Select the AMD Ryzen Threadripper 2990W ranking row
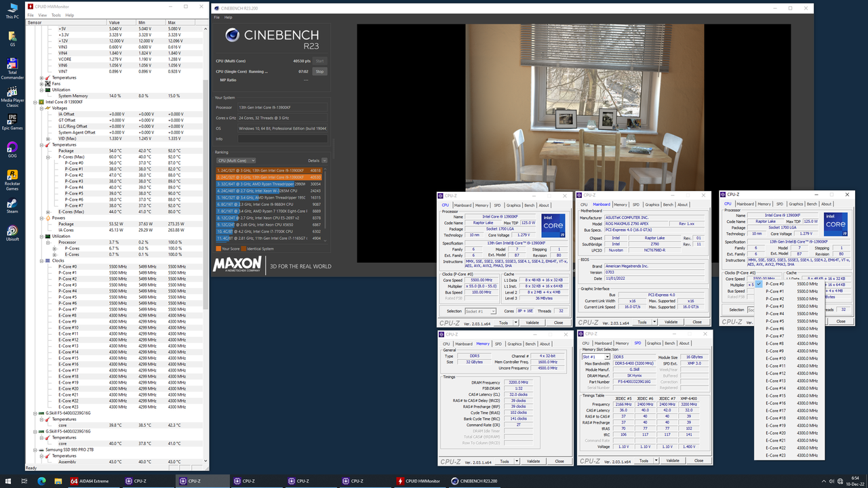This screenshot has height=488, width=868. point(269,184)
